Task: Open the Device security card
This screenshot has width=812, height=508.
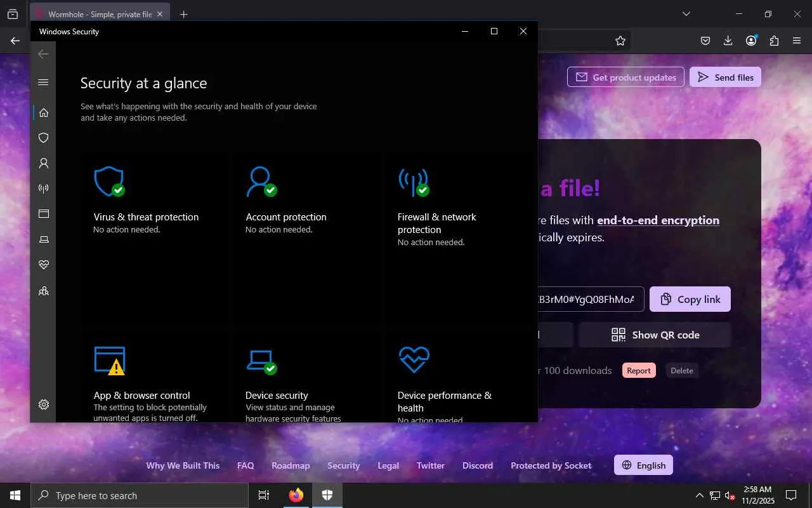Action: pos(307,377)
